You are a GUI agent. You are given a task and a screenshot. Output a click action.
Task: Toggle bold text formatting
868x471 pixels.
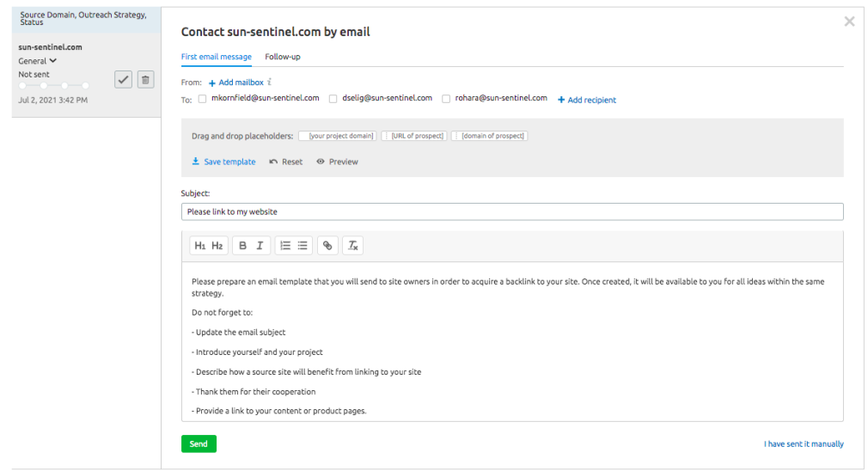click(x=242, y=246)
